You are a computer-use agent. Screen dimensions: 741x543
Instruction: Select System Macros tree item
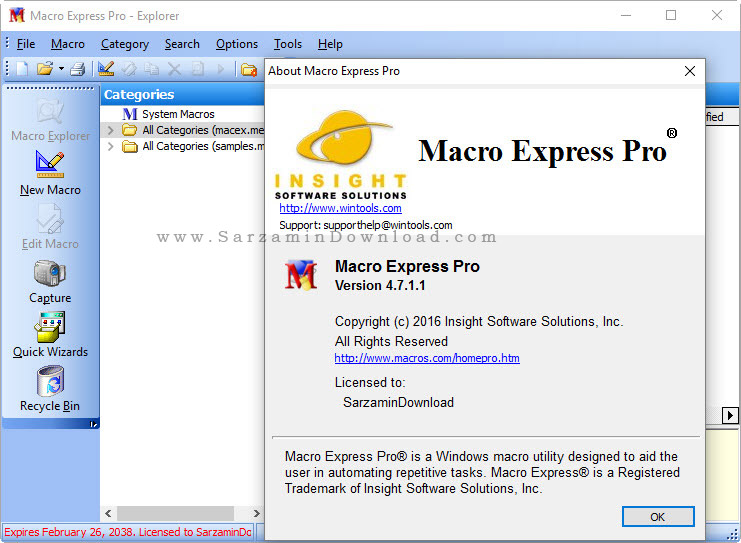(x=168, y=114)
